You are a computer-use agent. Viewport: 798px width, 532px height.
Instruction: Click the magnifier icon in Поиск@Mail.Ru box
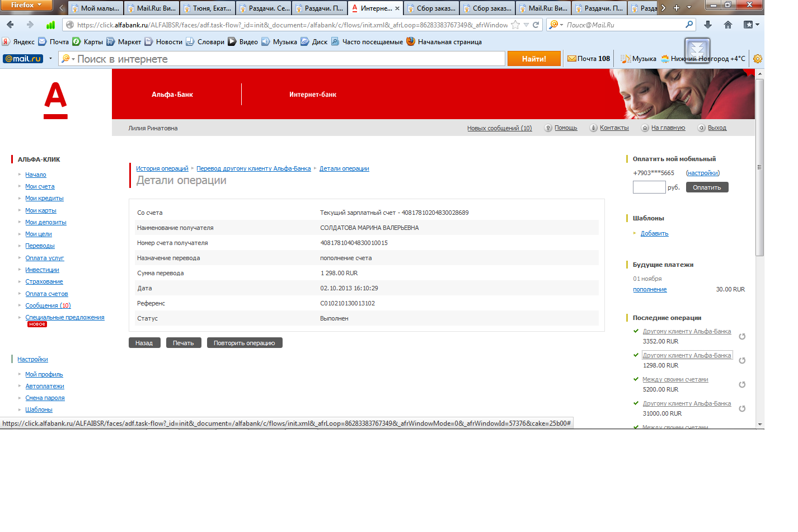point(689,25)
